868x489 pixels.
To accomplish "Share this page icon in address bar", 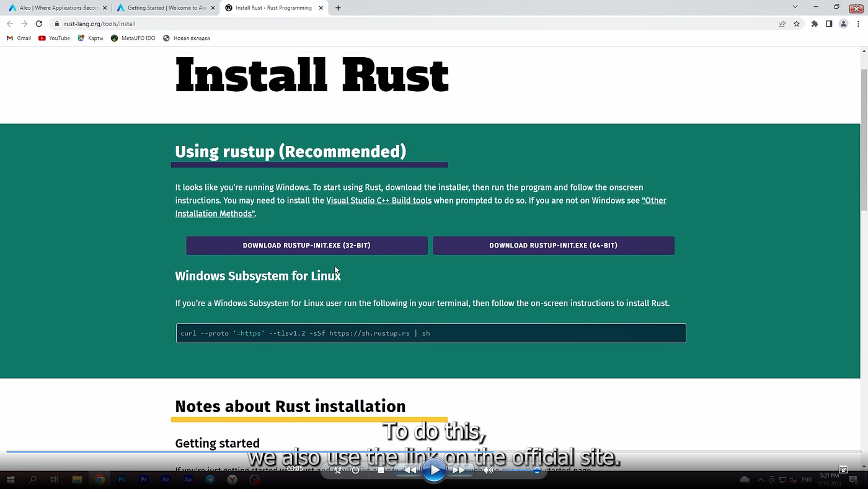I will [x=782, y=24].
